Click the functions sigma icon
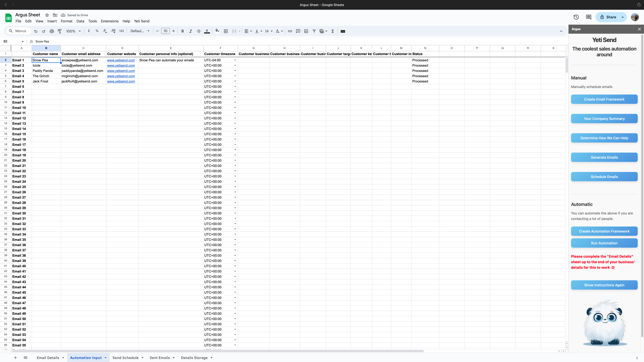 click(x=332, y=31)
